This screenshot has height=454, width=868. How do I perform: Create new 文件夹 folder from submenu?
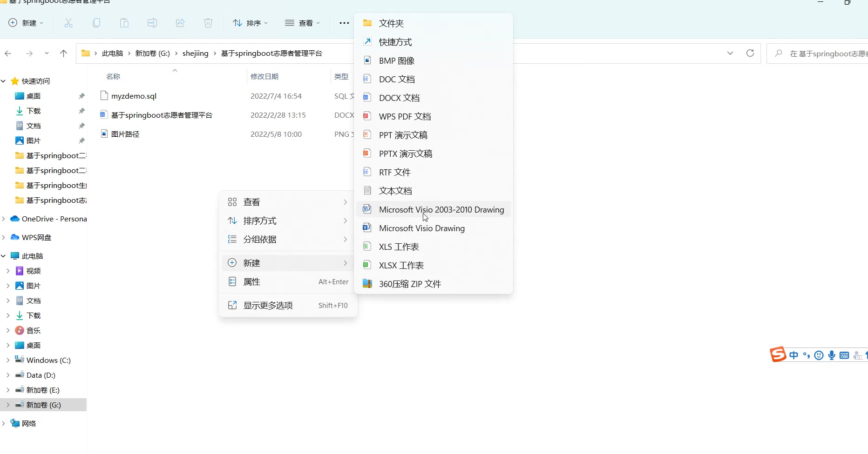(391, 23)
